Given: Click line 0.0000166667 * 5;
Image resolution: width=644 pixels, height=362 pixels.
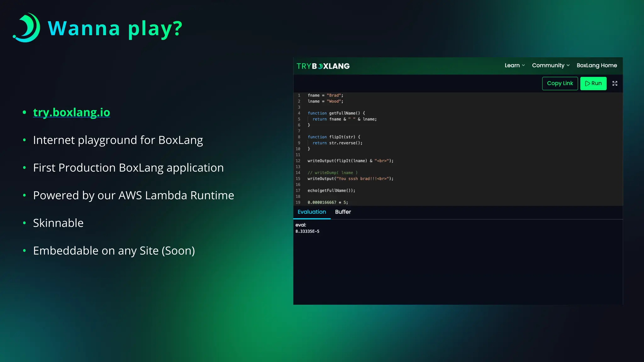Looking at the screenshot, I should coord(328,203).
